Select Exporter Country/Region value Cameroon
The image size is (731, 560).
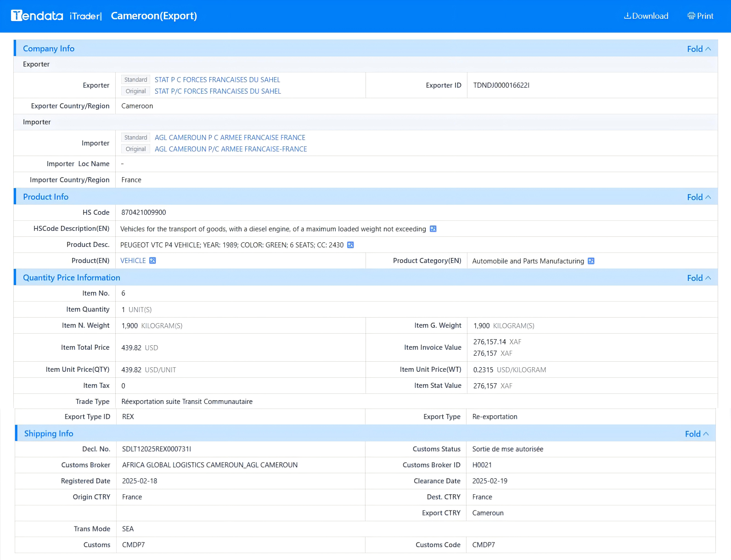point(137,106)
